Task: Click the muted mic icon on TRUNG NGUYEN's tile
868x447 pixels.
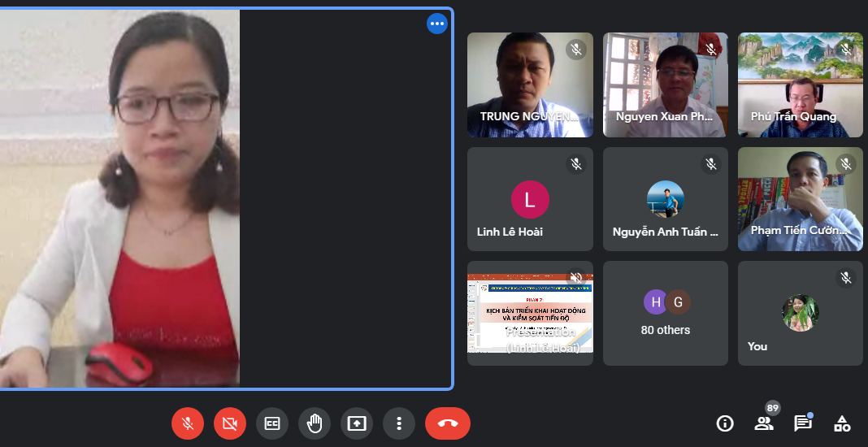Action: [576, 50]
